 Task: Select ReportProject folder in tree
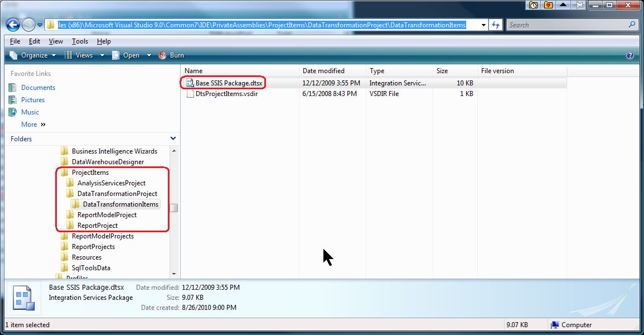pyautogui.click(x=98, y=226)
